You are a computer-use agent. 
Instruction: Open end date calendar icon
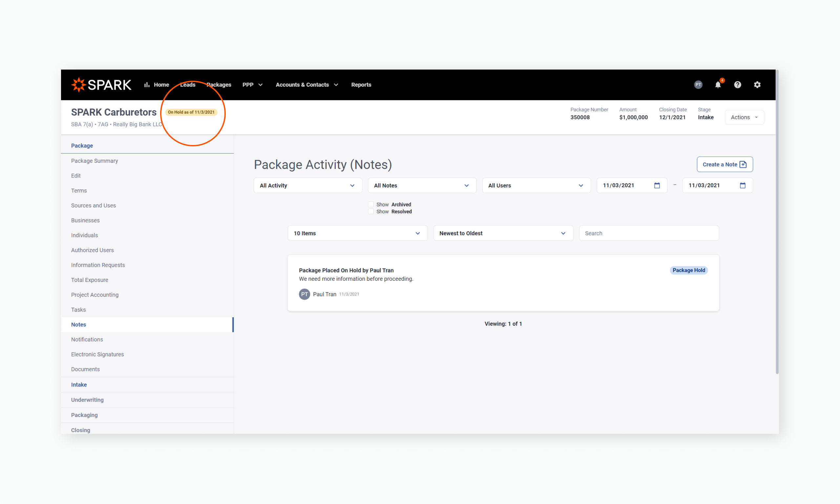tap(743, 185)
